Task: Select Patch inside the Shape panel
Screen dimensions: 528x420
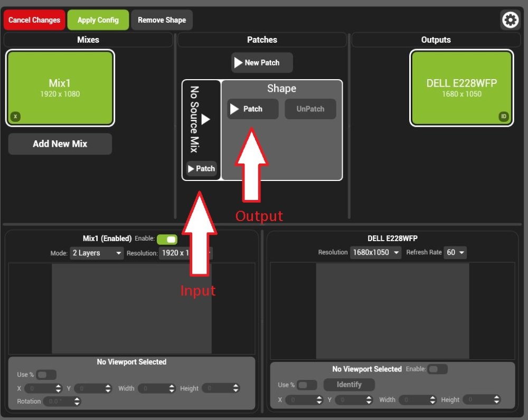Action: click(x=252, y=109)
